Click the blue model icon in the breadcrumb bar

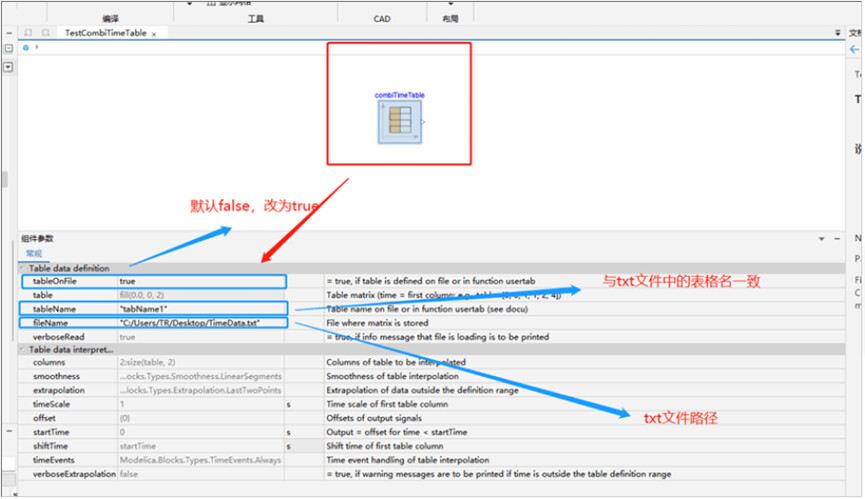coord(26,47)
